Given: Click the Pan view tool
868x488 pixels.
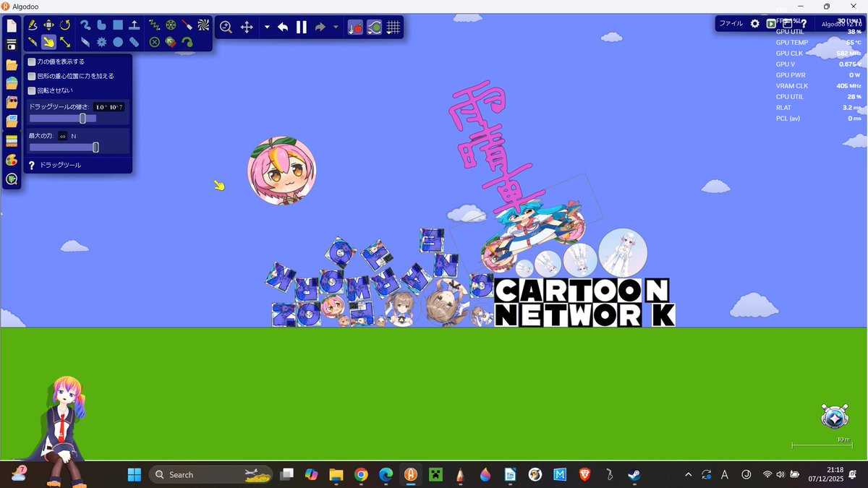Looking at the screenshot, I should [246, 27].
